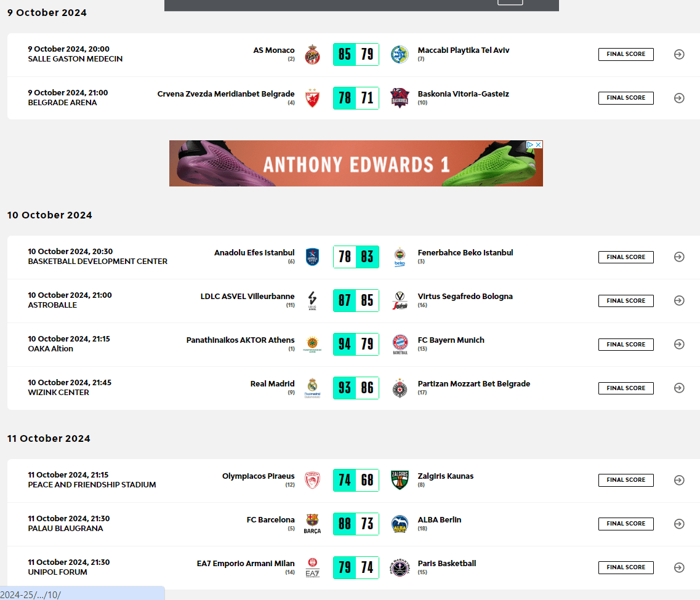
Task: Click the Real Madrid team crest
Action: click(x=313, y=388)
